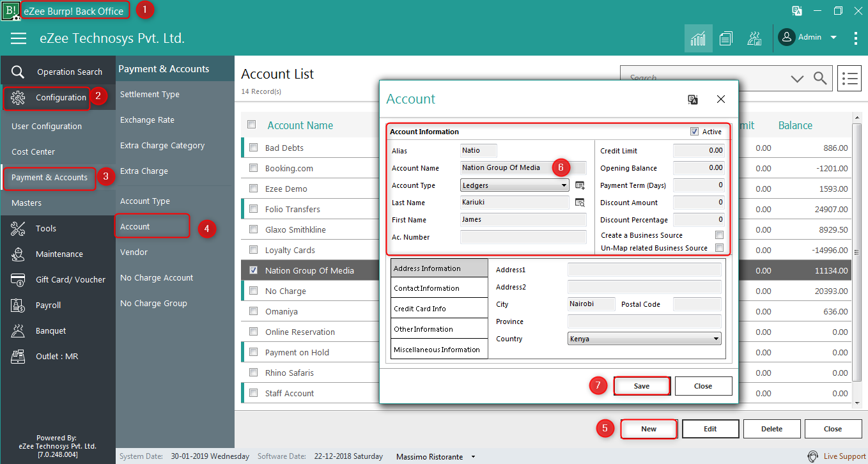Open the kitchen steam icon in header

754,38
